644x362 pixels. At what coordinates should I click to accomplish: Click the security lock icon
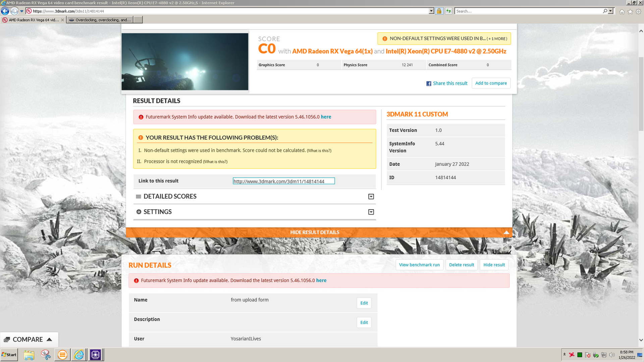[x=439, y=11]
